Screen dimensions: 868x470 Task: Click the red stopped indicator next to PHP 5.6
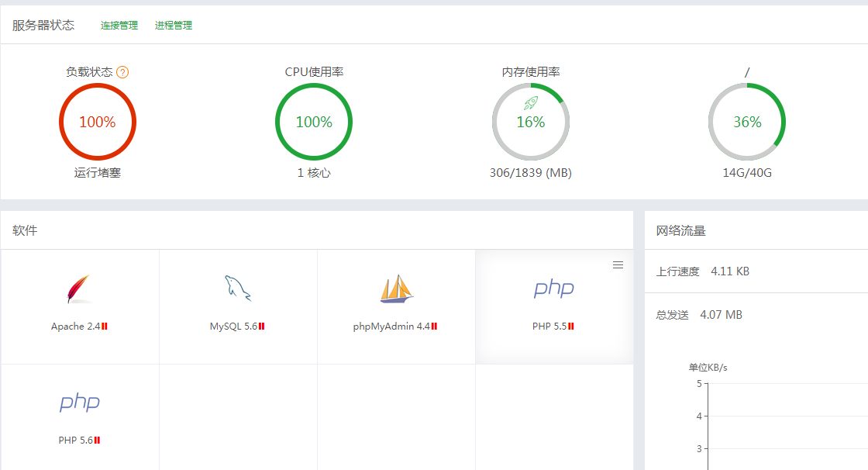tap(98, 441)
